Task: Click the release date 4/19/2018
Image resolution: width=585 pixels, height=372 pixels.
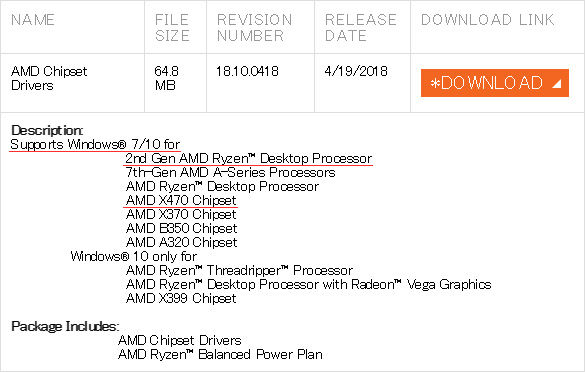Action: [356, 71]
